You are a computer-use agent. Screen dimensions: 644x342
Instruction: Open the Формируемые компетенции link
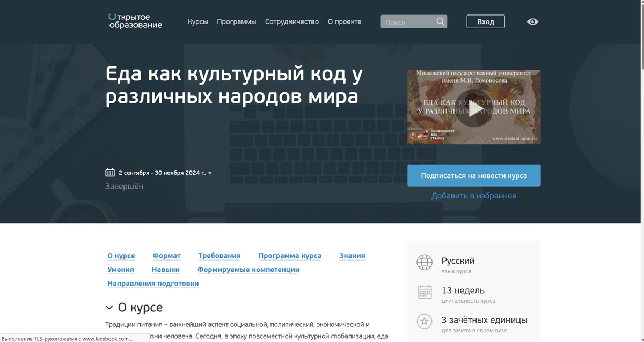click(248, 270)
